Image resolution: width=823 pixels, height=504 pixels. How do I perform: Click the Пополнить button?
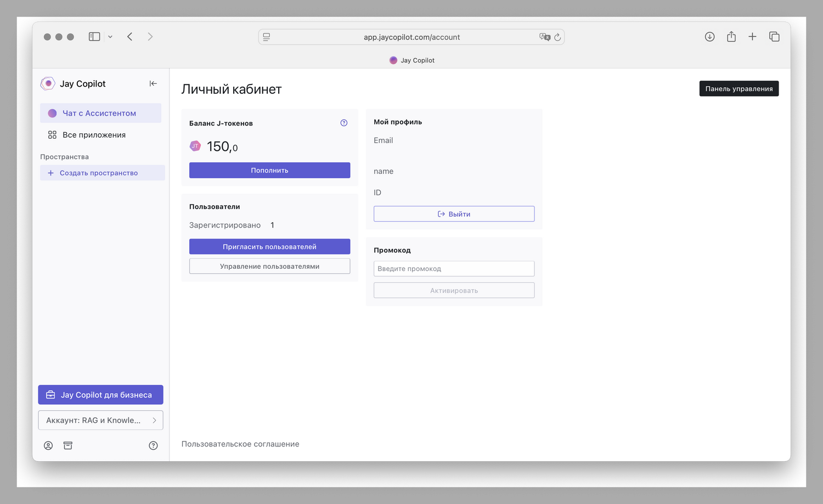[269, 170]
